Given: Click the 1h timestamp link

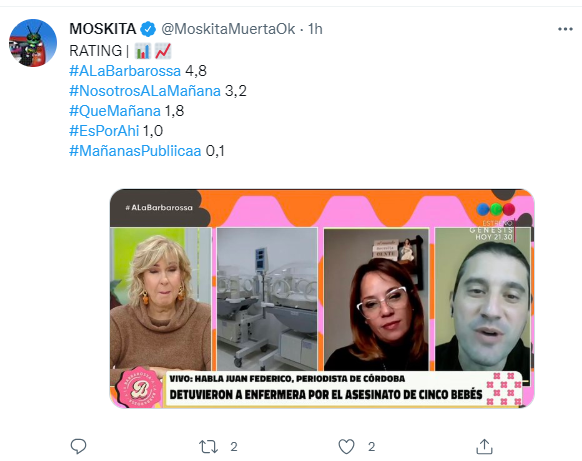Looking at the screenshot, I should (x=315, y=29).
